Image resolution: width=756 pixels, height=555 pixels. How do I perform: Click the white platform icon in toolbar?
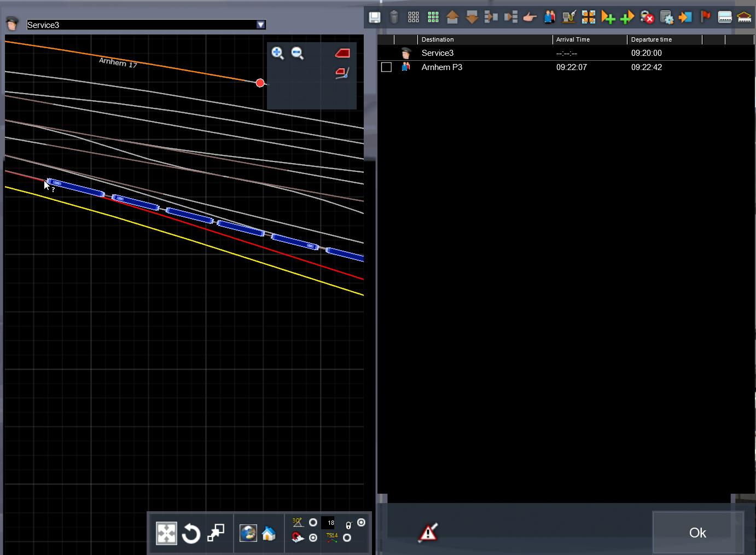[725, 18]
